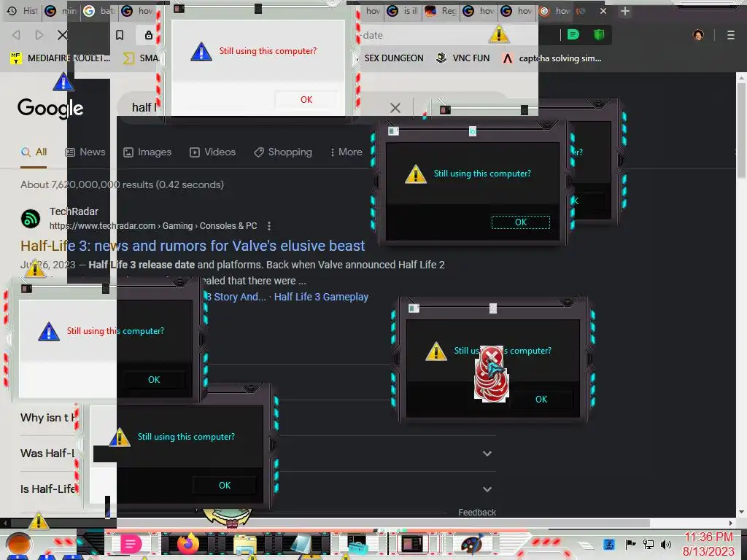Click the bookmark page icon in toolbar
Viewport: 747px width, 560px height.
[x=120, y=35]
